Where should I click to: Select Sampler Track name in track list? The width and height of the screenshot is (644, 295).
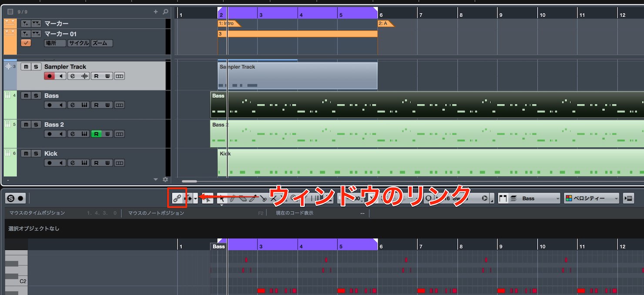[x=65, y=66]
